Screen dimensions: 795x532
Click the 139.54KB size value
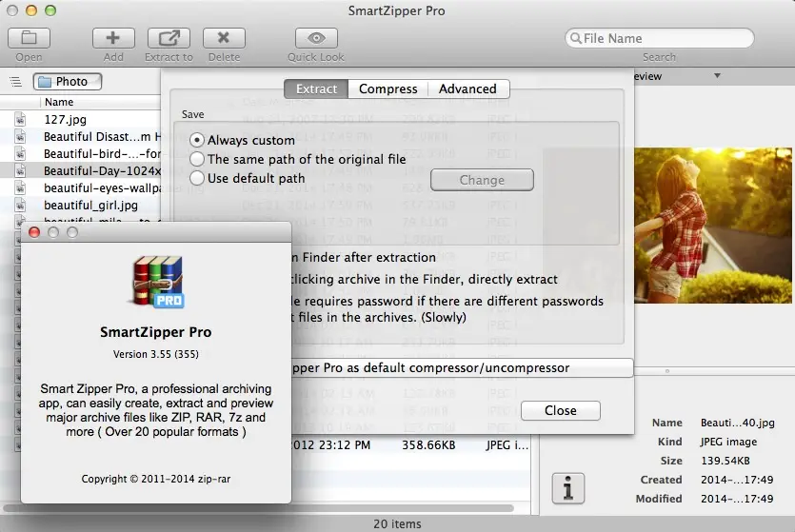tap(725, 461)
